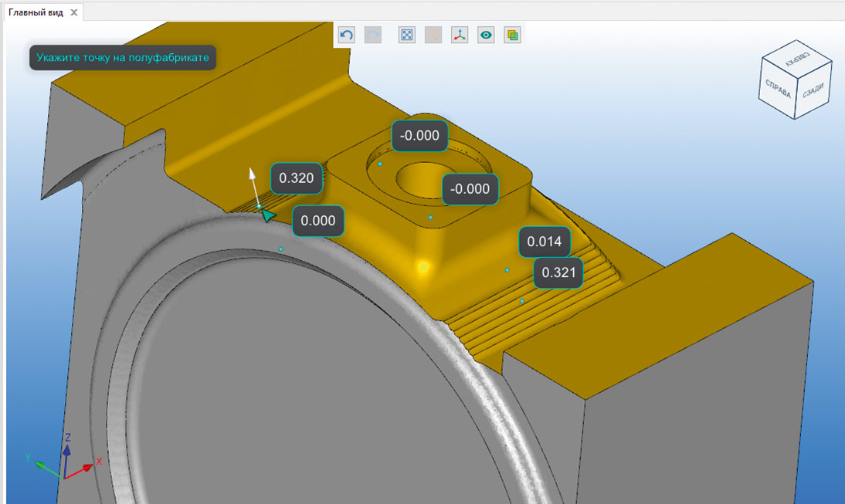Click the Fit All zoom icon

point(407,35)
